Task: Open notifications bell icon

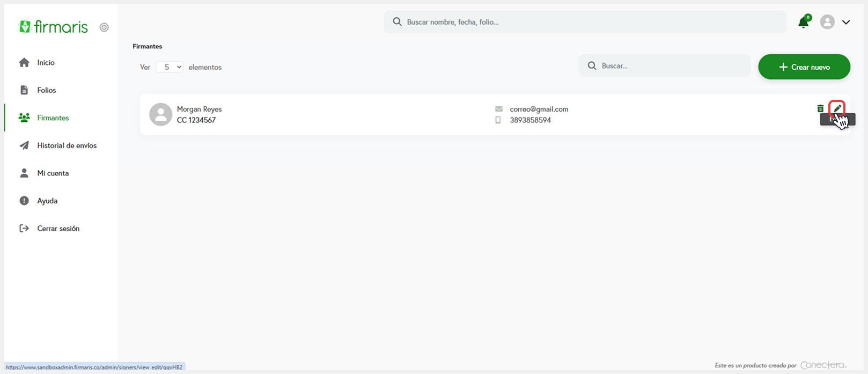Action: (803, 22)
